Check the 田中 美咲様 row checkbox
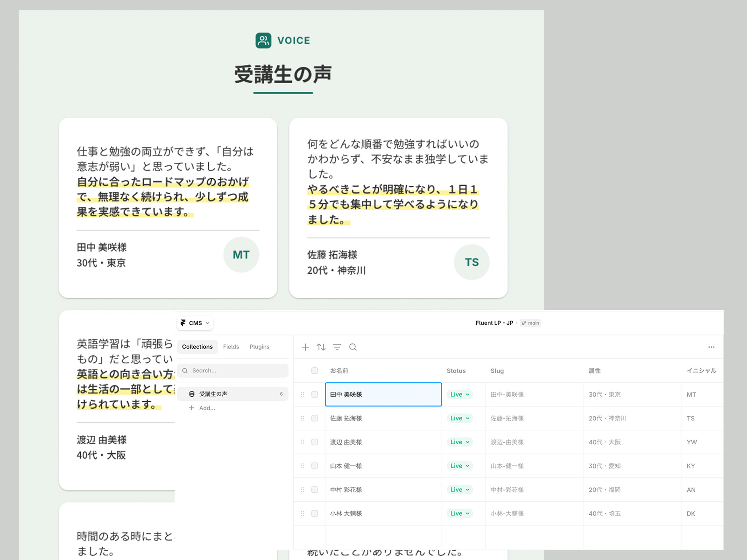This screenshot has width=747, height=560. (x=315, y=394)
